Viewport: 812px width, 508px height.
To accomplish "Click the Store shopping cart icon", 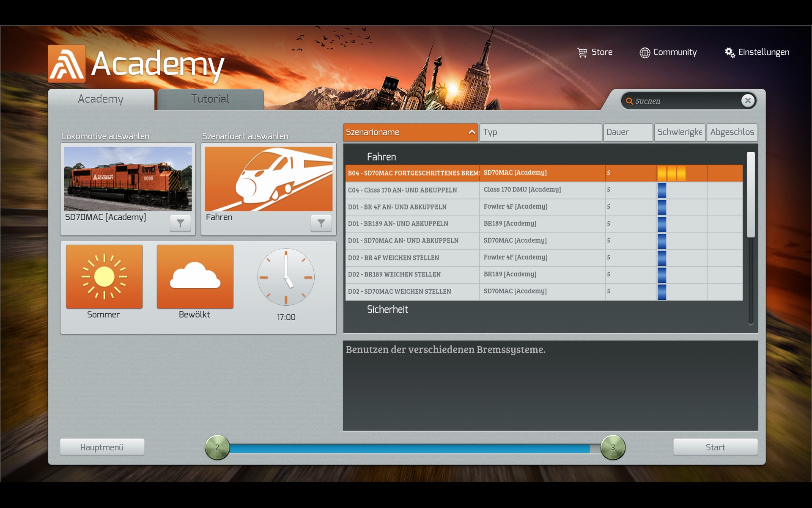I will coord(582,52).
